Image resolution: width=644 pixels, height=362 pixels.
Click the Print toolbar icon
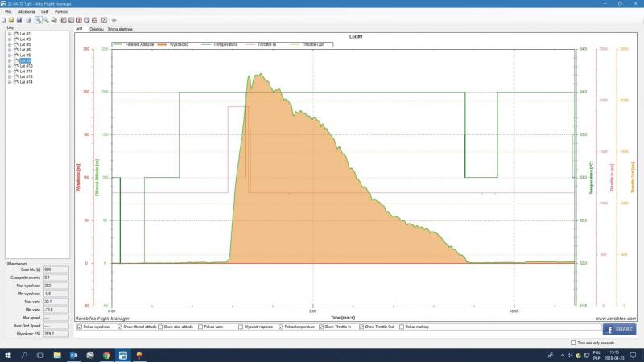click(27, 19)
